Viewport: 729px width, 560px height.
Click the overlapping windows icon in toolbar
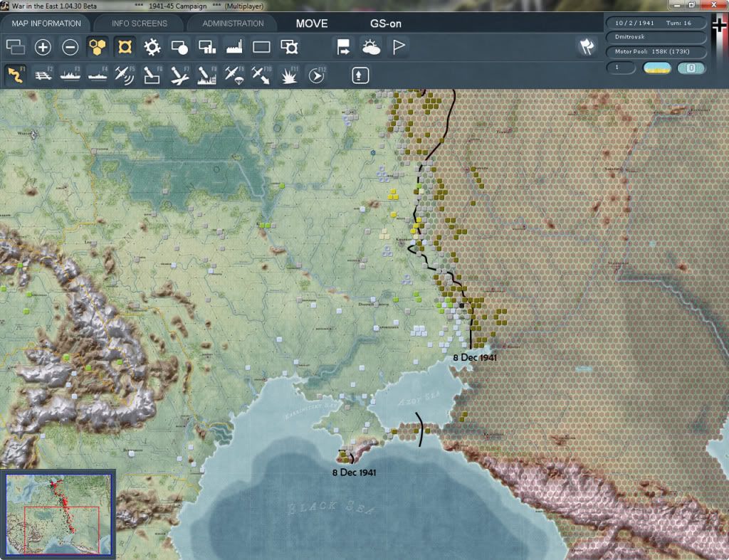coord(16,47)
